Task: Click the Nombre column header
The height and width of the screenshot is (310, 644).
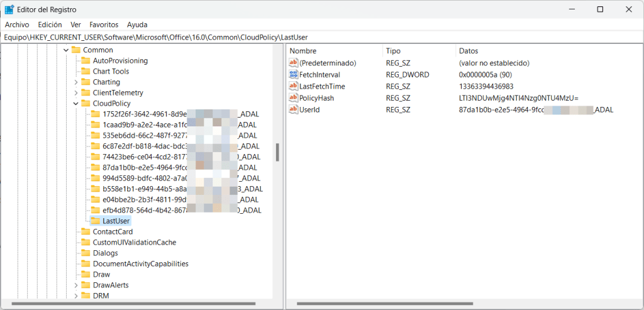Action: point(303,50)
